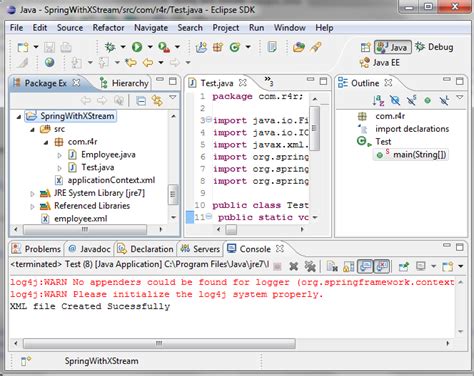Viewport: 474px width, 376px height.
Task: Open the Debug button dropdown arrow
Action: tap(123, 47)
